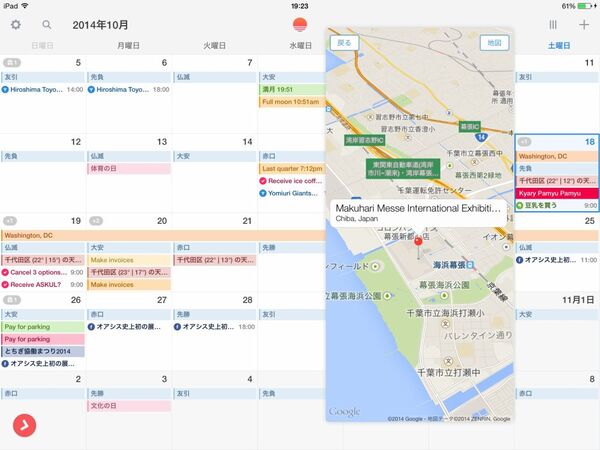The width and height of the screenshot is (600, 450).
Task: Toggle Receive ice coff... reminder check
Action: click(x=263, y=181)
